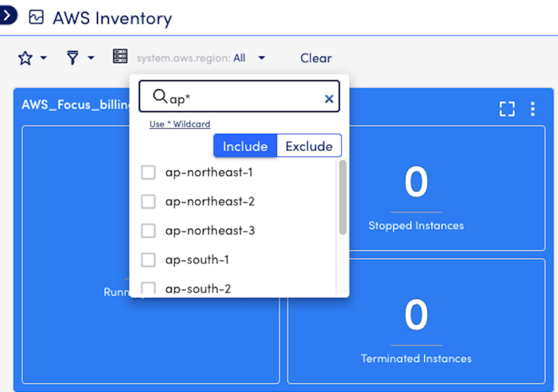Click the AWS Inventory dashboard title
This screenshot has height=392, width=558.
click(112, 18)
